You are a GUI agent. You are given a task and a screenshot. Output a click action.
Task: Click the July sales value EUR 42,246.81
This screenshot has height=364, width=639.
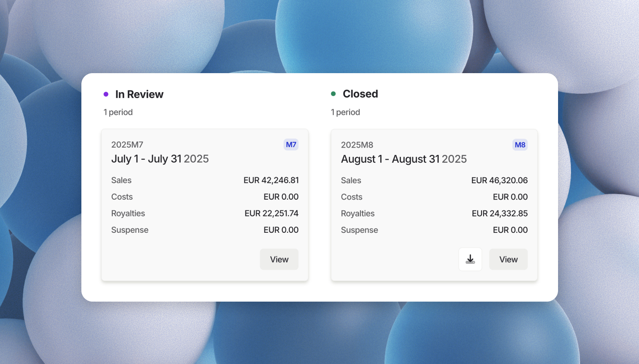click(x=271, y=180)
